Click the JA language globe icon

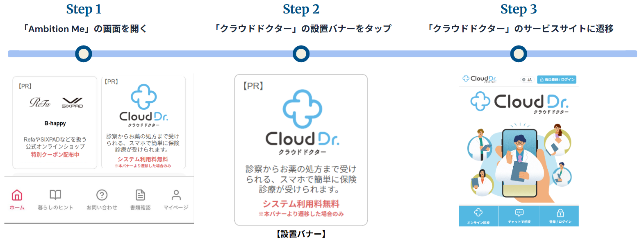pyautogui.click(x=523, y=80)
